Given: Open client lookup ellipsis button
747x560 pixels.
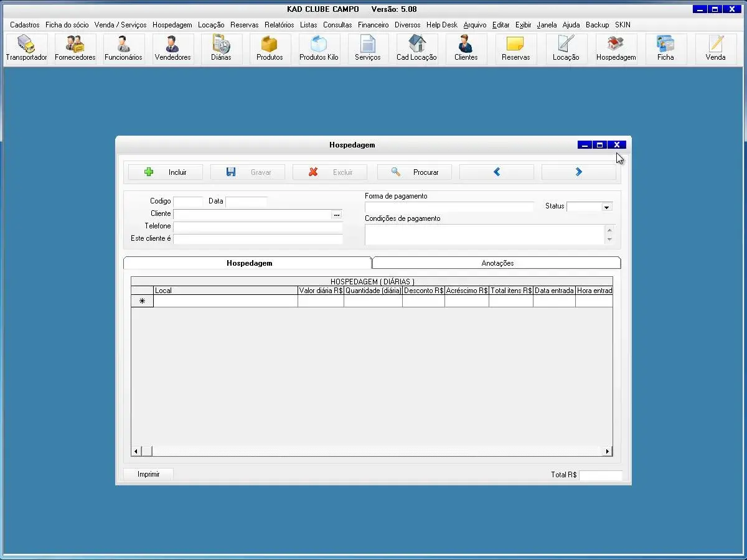Looking at the screenshot, I should (x=337, y=215).
